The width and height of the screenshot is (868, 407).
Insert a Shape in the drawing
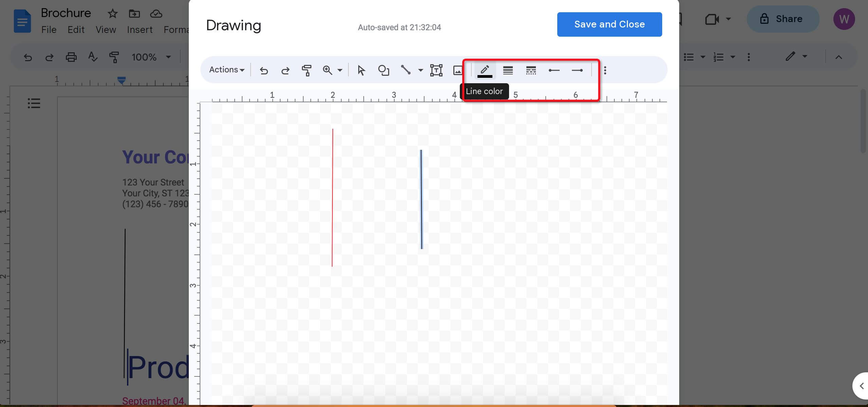384,70
